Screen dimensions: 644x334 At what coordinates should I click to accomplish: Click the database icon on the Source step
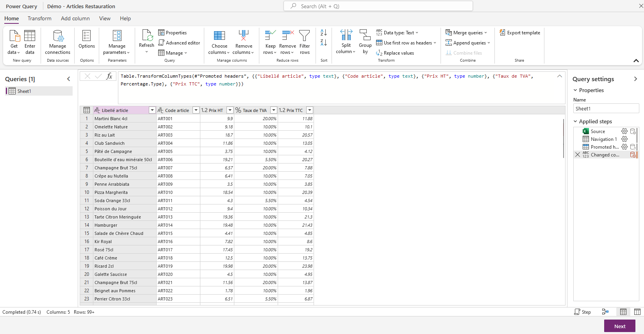pos(633,131)
